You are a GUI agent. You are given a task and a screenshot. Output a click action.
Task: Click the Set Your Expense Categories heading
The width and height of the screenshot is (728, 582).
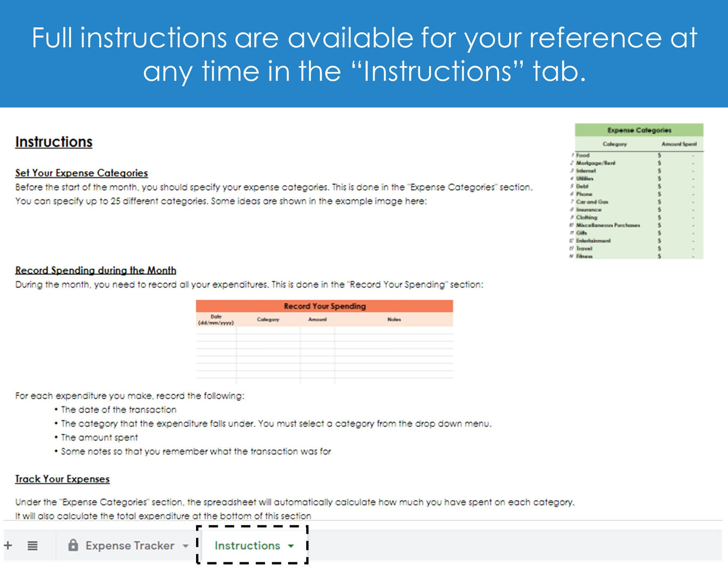pyautogui.click(x=81, y=173)
